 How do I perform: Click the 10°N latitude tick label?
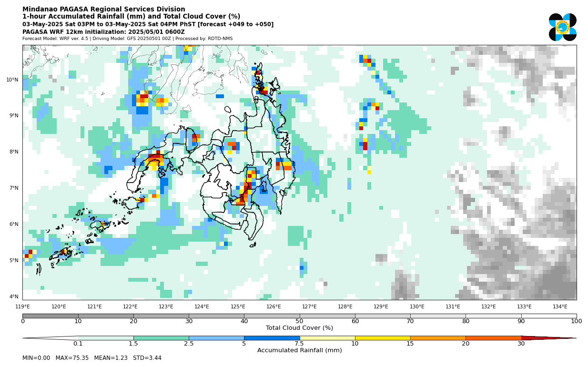point(12,80)
